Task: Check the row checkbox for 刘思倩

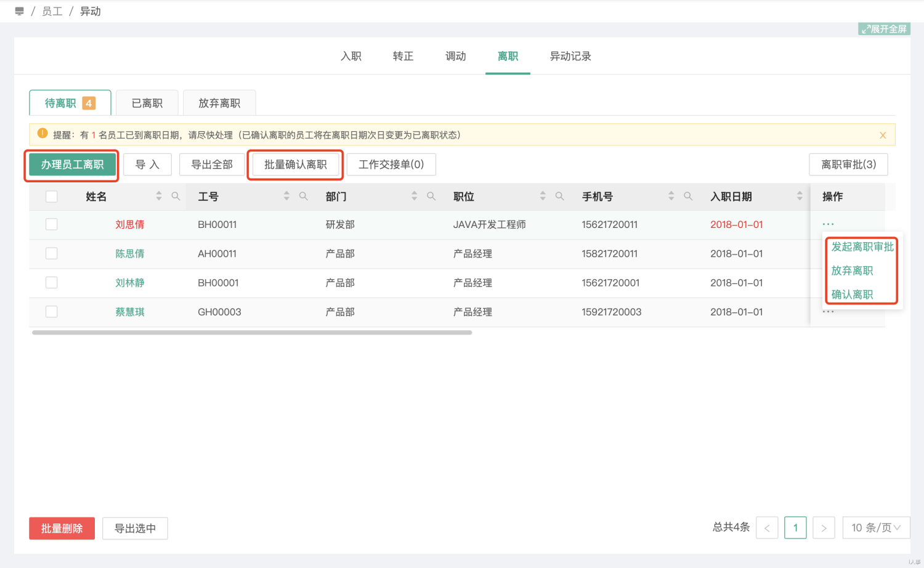Action: (52, 224)
